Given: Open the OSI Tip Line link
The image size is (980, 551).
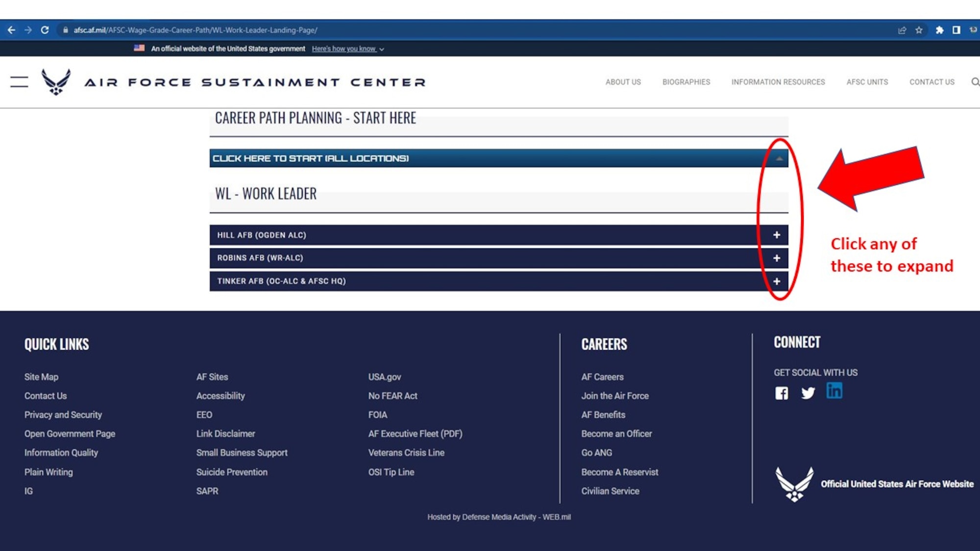Looking at the screenshot, I should tap(391, 472).
